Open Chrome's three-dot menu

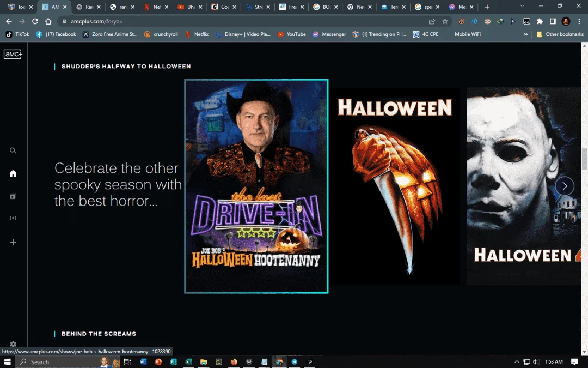(x=579, y=21)
